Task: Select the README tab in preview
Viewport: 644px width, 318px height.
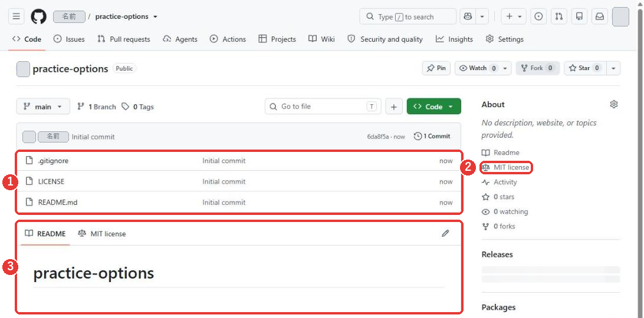Action: point(45,234)
